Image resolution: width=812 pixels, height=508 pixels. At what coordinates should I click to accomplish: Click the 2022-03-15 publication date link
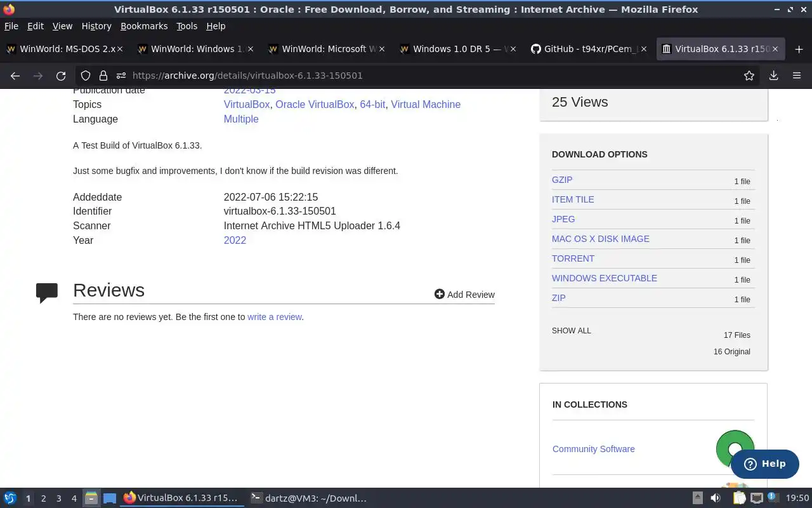pyautogui.click(x=249, y=91)
